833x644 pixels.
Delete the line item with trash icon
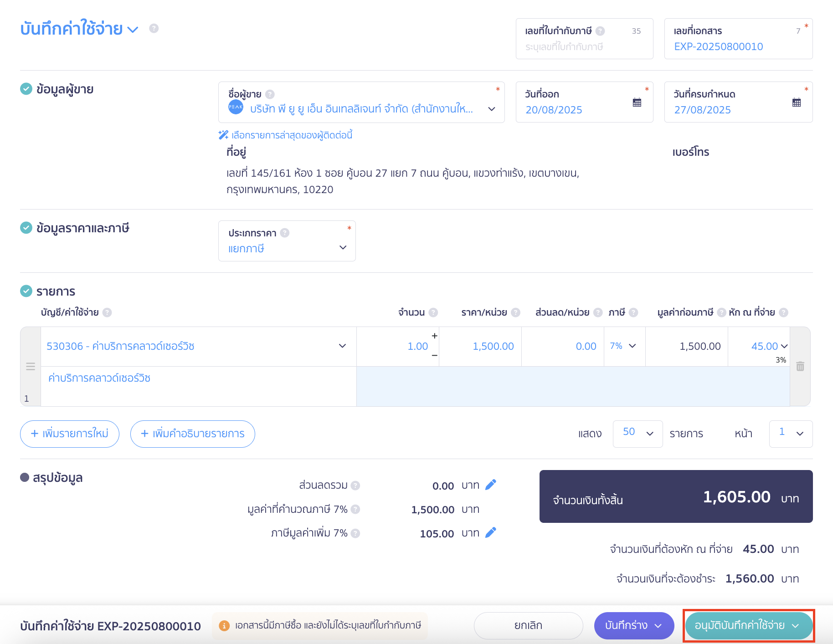tap(800, 366)
